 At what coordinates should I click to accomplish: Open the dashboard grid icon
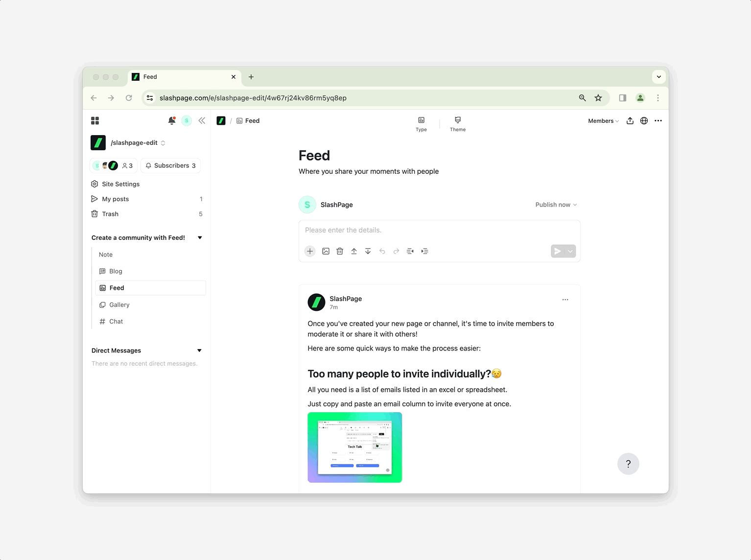point(95,120)
